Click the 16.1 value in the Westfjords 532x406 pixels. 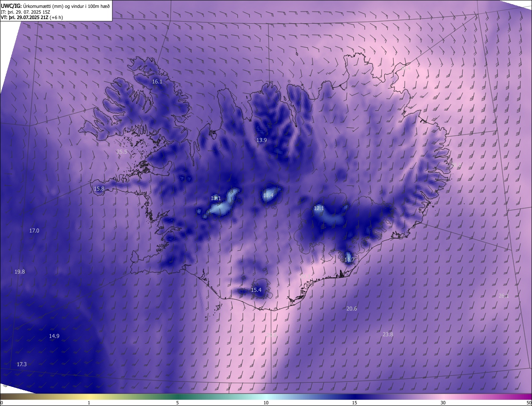157,82
